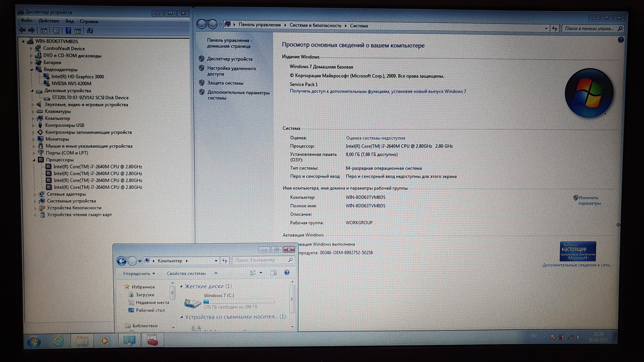644x362 pixels.
Task: Select NVIDIA NVS 4200M device
Action: [x=71, y=83]
